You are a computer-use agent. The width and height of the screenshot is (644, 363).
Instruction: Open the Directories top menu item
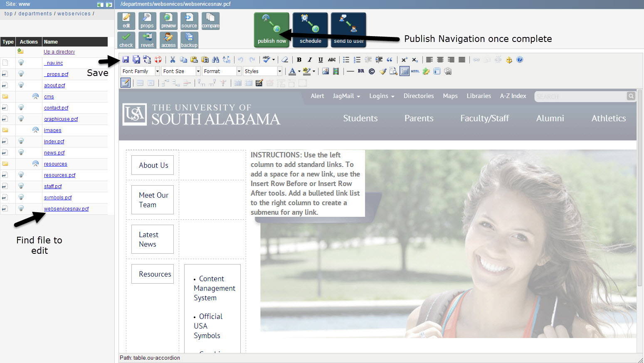pos(419,96)
